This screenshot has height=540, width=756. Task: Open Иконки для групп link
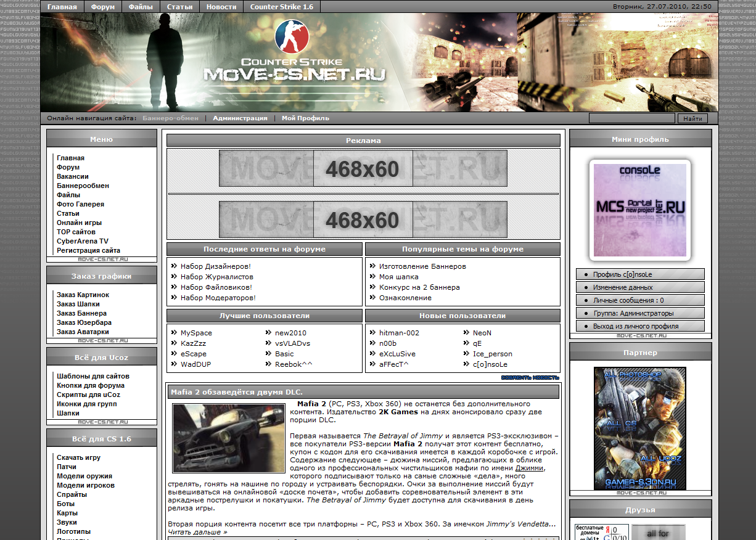point(86,404)
